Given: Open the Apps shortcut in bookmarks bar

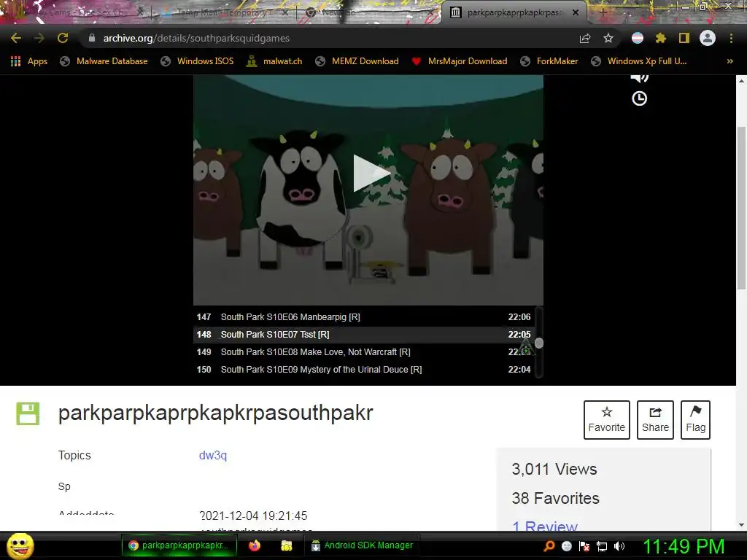Looking at the screenshot, I should tap(29, 61).
